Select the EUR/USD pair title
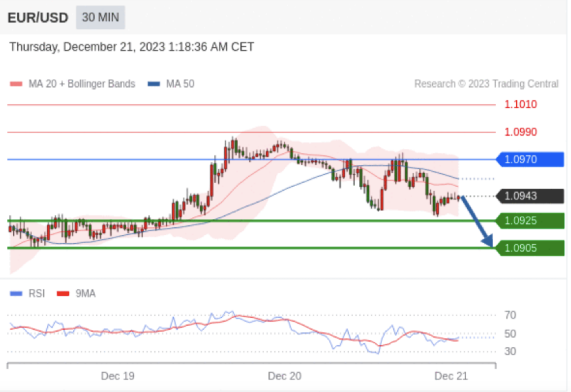The width and height of the screenshot is (571, 392). (38, 18)
